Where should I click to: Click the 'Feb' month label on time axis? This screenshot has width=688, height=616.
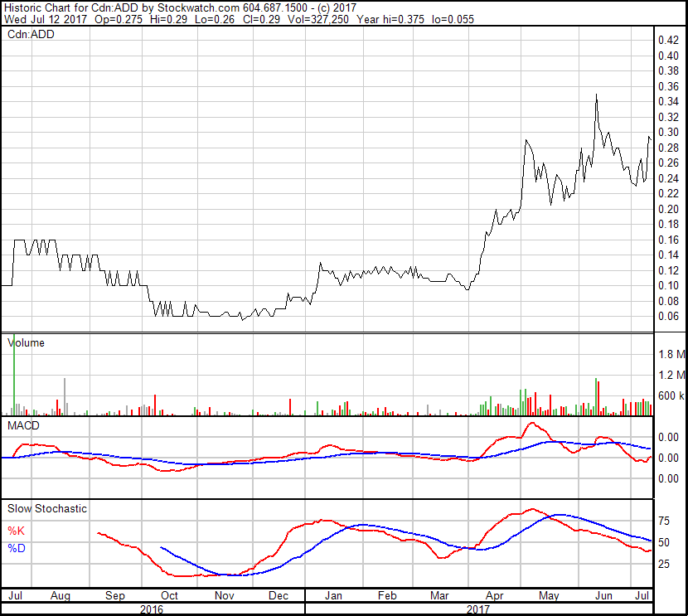(387, 595)
